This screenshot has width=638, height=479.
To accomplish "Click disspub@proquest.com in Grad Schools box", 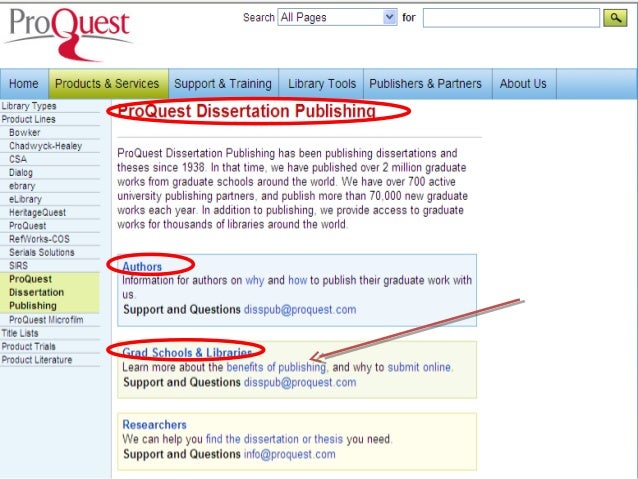I will coord(300,383).
